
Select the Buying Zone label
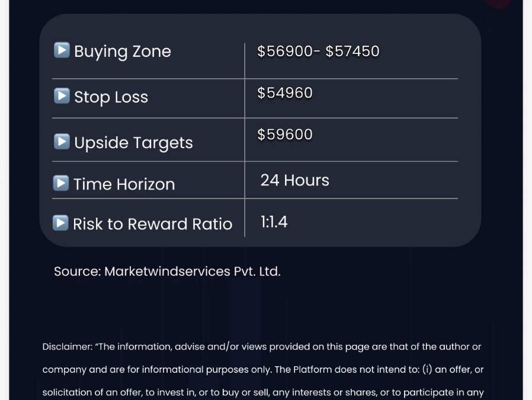123,52
